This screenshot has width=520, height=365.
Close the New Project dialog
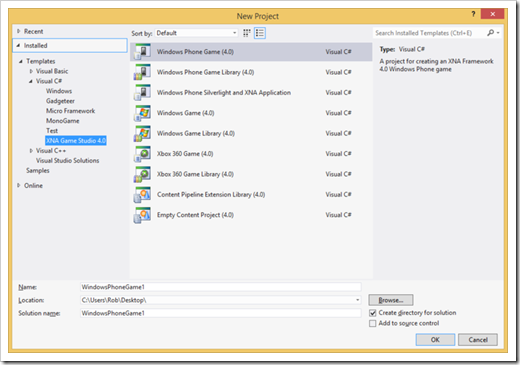[492, 14]
